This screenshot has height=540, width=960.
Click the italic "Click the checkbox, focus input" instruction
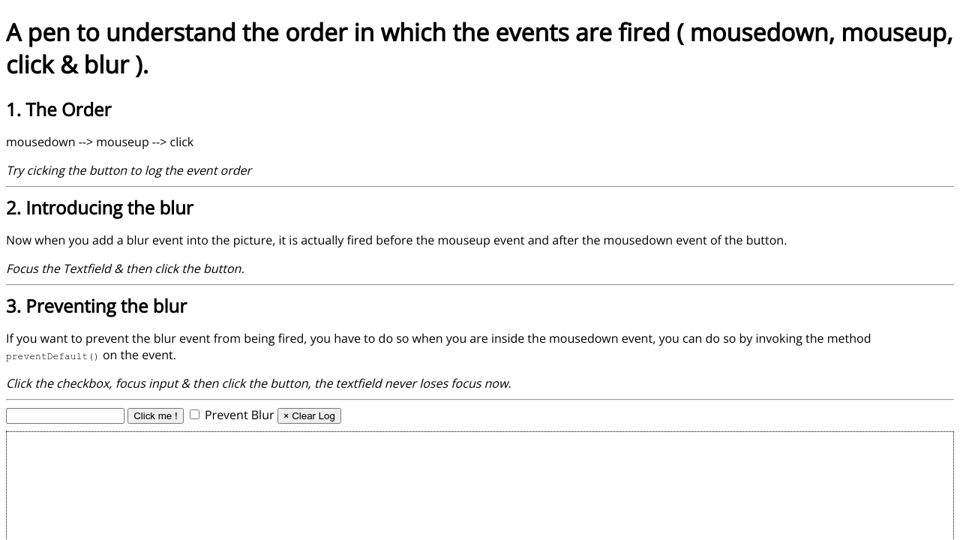tap(258, 384)
